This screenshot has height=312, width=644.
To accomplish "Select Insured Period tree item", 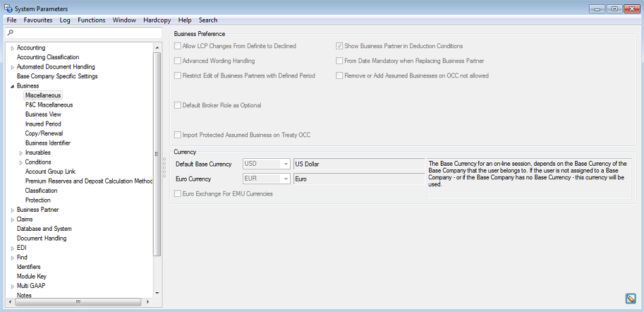I will (x=43, y=124).
